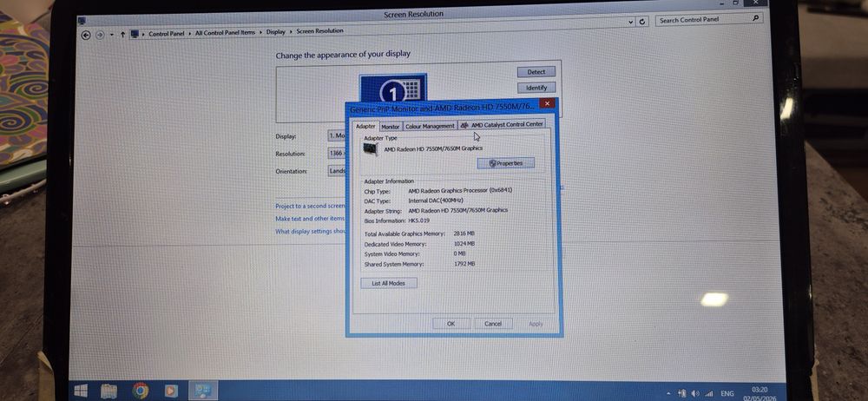Click Total Available Graphics Memory 2816 MB
868x401 pixels.
click(x=464, y=233)
